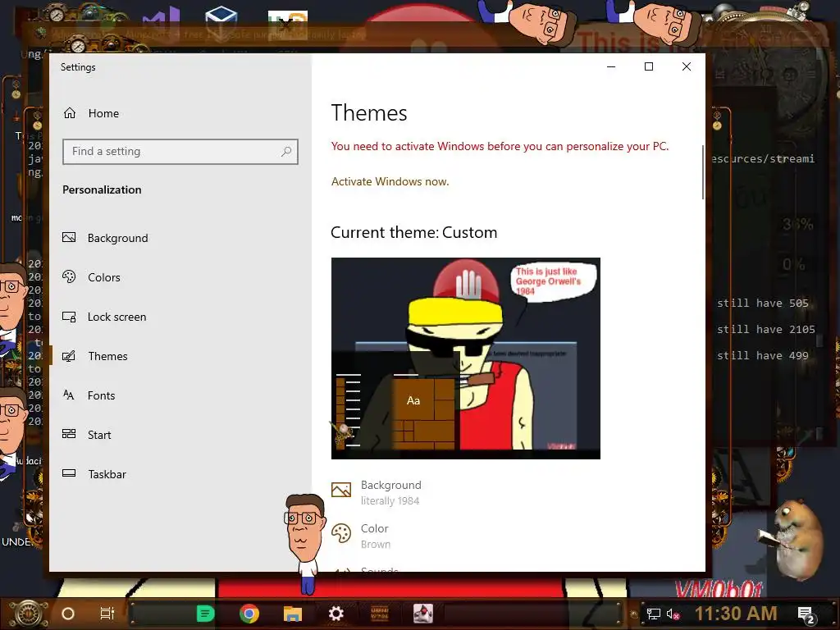The image size is (840, 630).
Task: Minimize the Settings window
Action: coord(611,66)
